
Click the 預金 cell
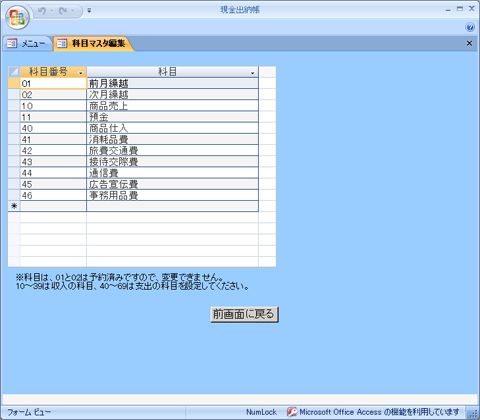tap(173, 117)
